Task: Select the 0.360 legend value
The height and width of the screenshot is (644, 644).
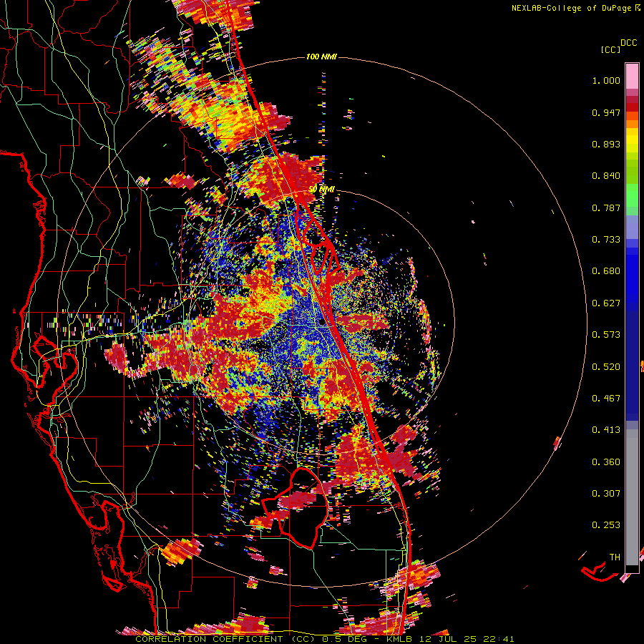Action: (x=606, y=462)
